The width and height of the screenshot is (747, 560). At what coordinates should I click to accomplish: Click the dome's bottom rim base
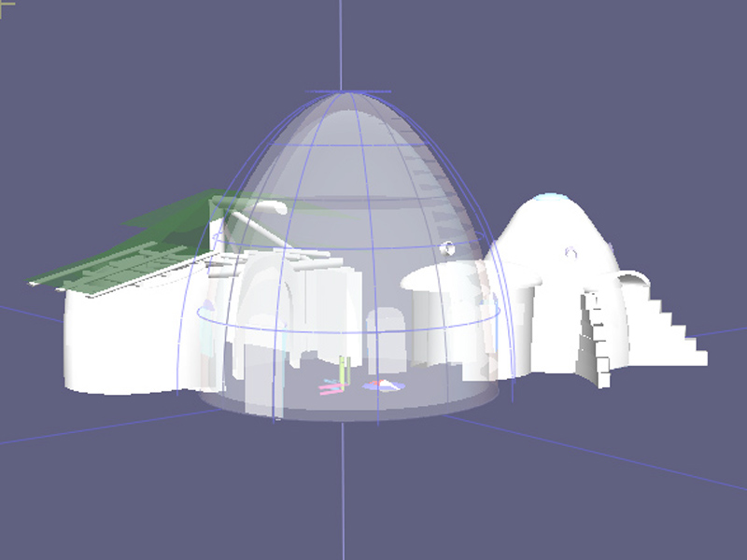coord(345,413)
